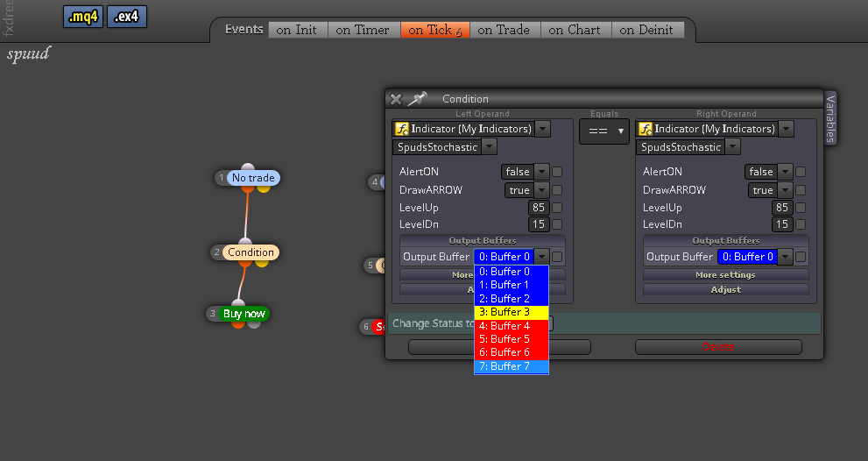Tick right operand DrawARROW checkbox

(801, 190)
